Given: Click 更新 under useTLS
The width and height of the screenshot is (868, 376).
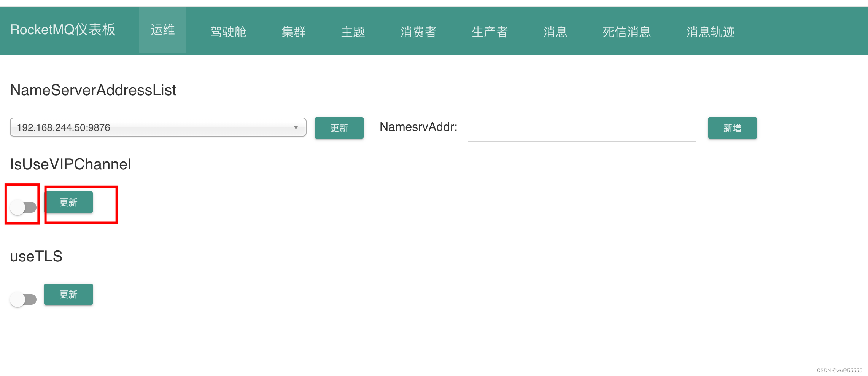Looking at the screenshot, I should (x=68, y=294).
